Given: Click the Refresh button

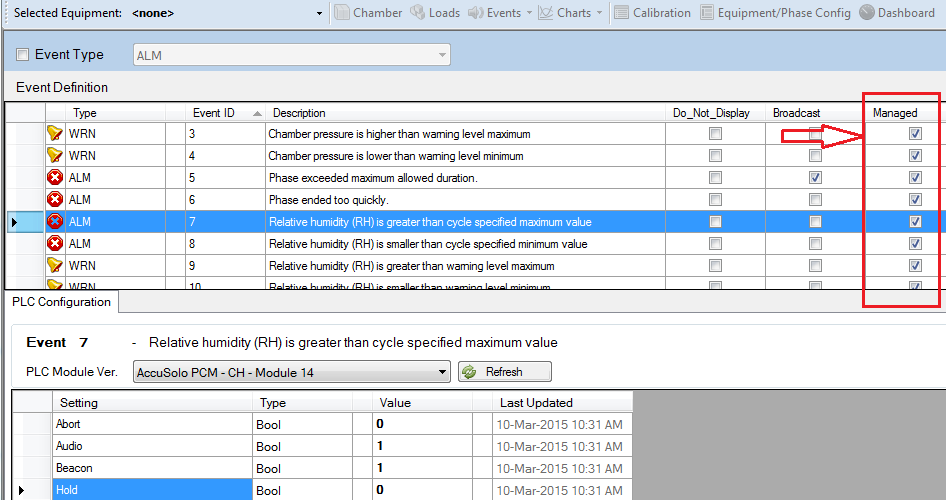Looking at the screenshot, I should point(505,372).
